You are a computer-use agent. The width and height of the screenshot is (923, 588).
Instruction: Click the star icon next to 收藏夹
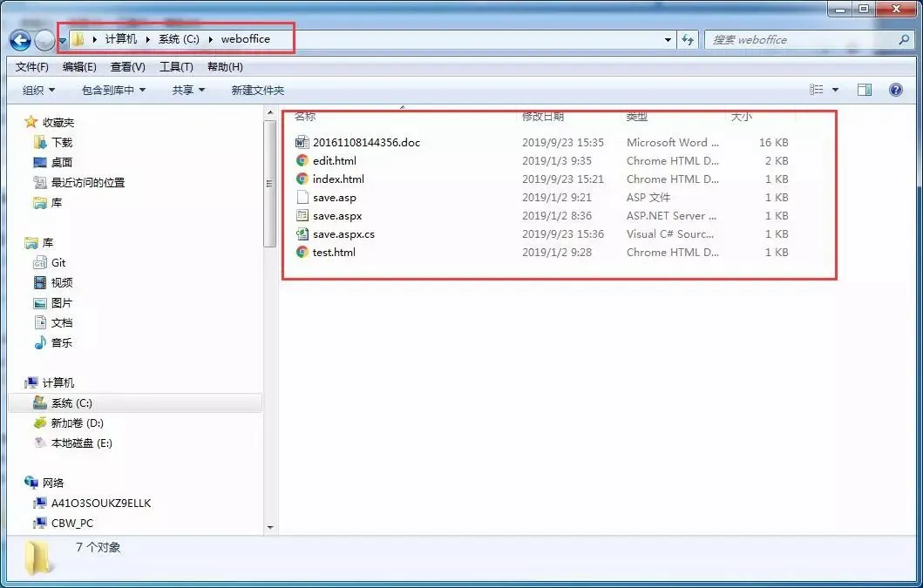point(31,122)
